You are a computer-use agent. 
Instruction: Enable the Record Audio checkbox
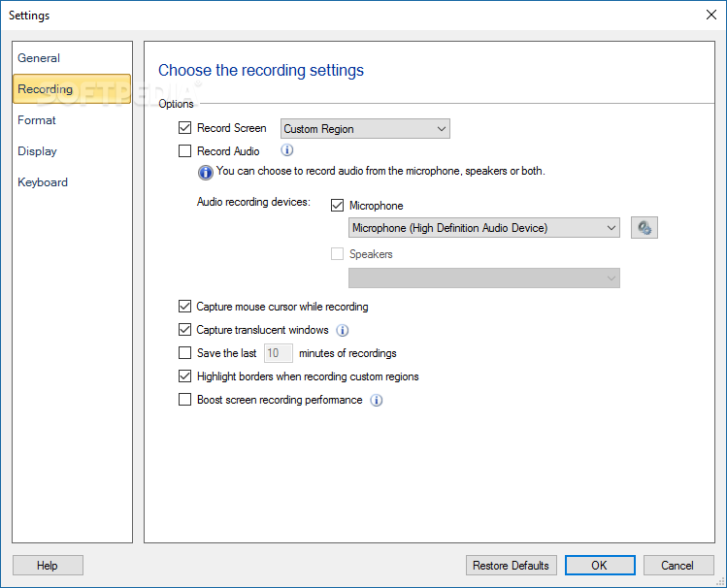pos(184,150)
